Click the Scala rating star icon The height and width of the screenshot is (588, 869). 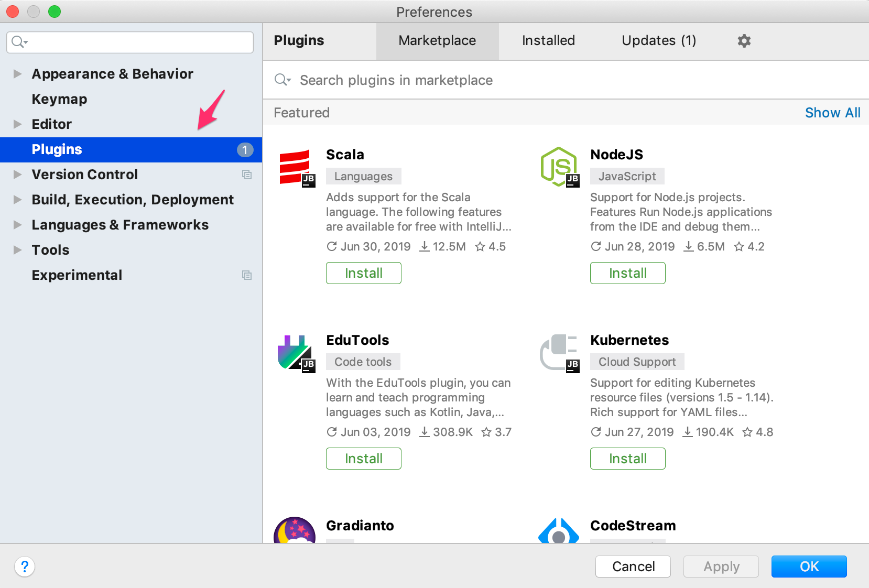(x=480, y=246)
